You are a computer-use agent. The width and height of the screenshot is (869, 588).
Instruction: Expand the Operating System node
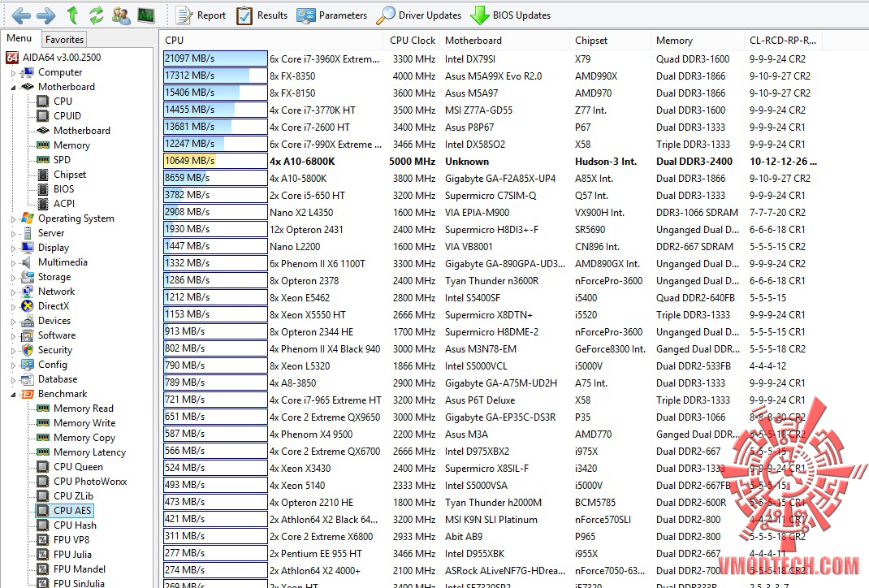point(13,219)
